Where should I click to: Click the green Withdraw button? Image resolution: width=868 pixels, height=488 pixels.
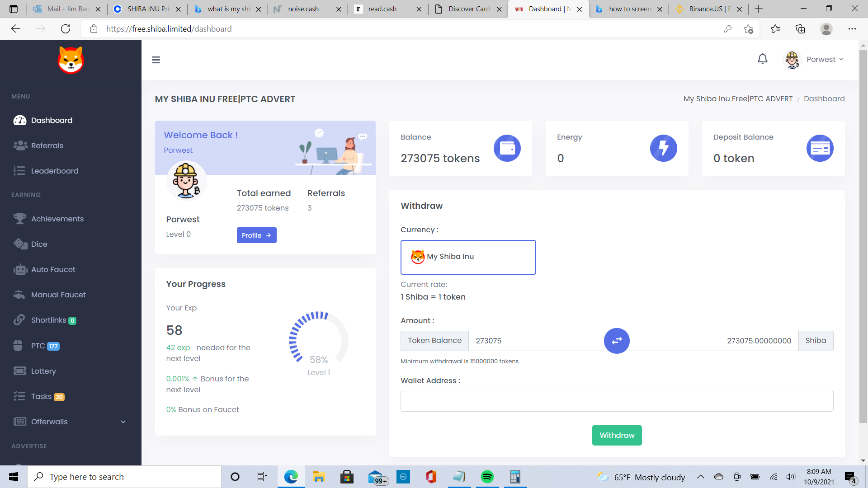[x=617, y=435]
